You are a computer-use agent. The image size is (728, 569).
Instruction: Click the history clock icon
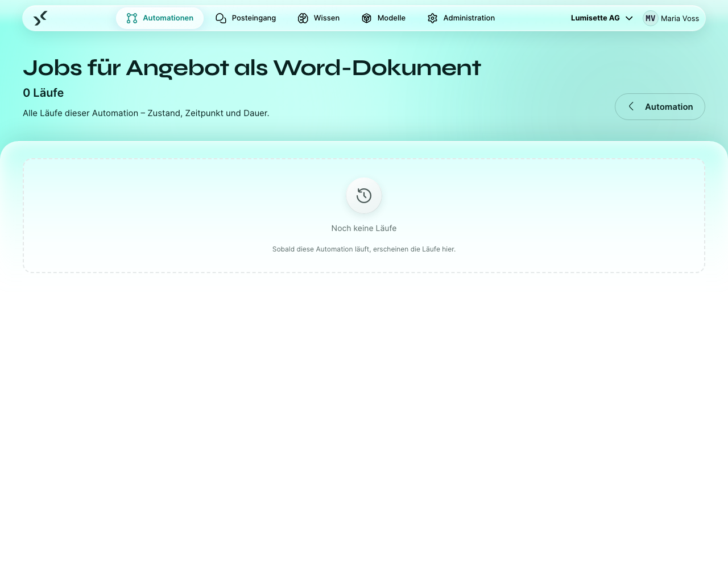(364, 196)
